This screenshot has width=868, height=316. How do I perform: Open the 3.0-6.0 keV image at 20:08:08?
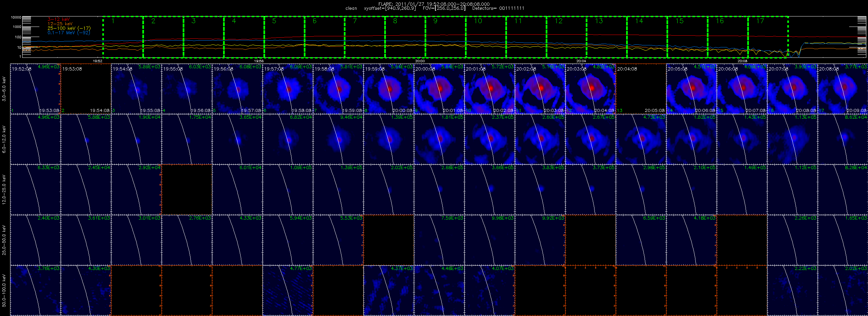pyautogui.click(x=843, y=89)
